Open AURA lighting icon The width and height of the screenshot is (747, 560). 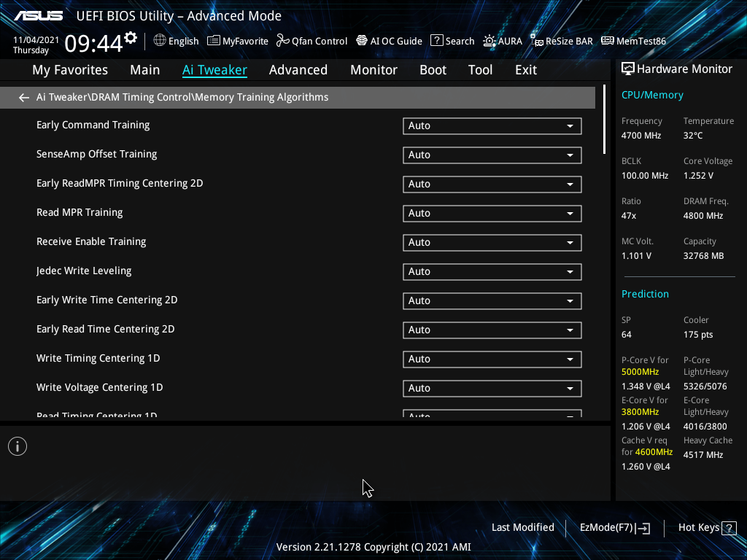point(489,41)
